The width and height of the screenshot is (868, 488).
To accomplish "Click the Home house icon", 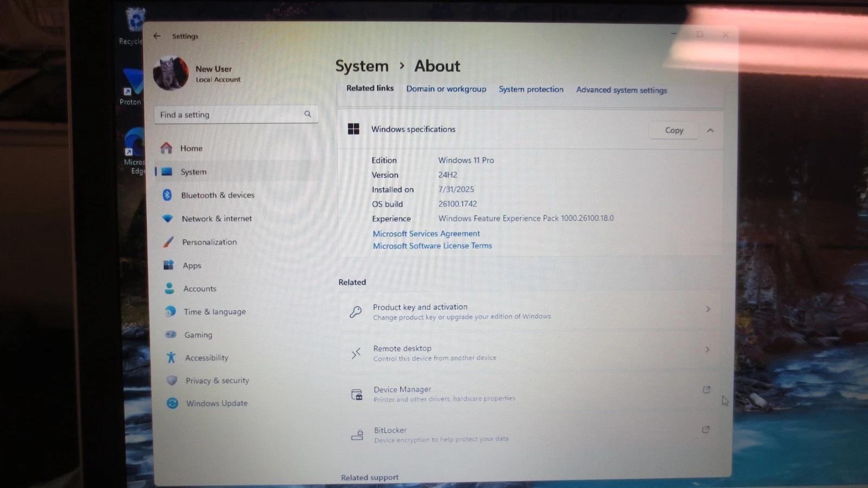I will [166, 147].
